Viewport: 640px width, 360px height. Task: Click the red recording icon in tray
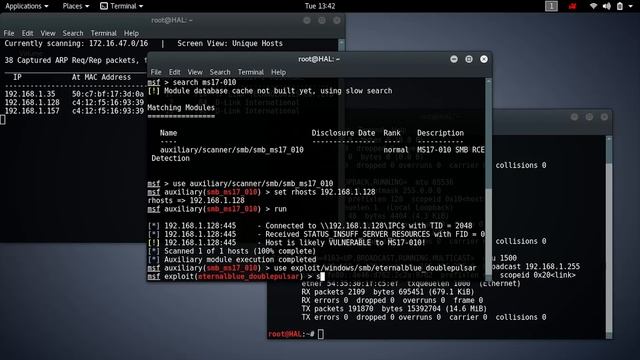coord(572,6)
